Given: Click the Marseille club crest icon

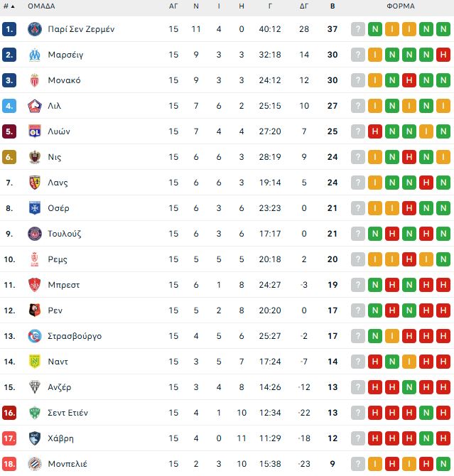Looking at the screenshot, I should click(x=34, y=55).
